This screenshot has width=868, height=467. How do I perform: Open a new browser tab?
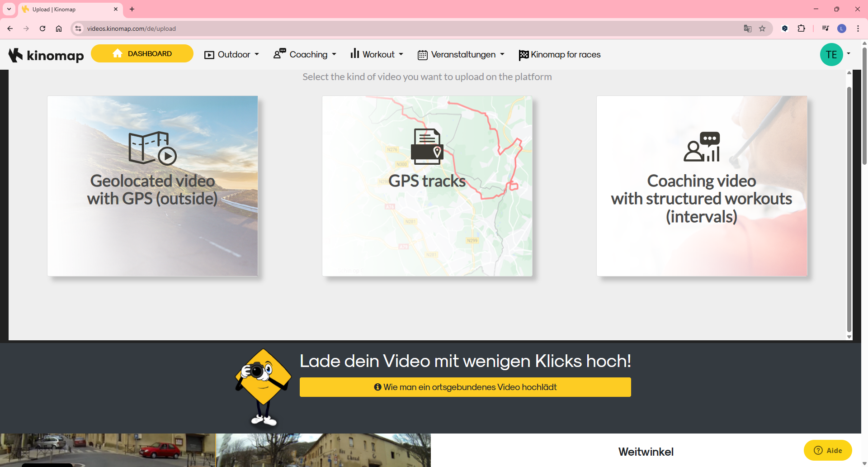(132, 9)
